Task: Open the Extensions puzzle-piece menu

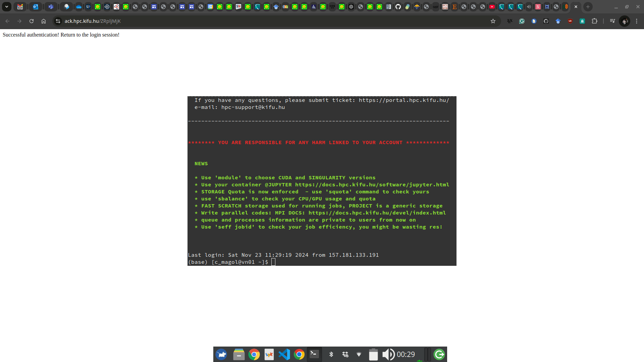Action: [595, 21]
